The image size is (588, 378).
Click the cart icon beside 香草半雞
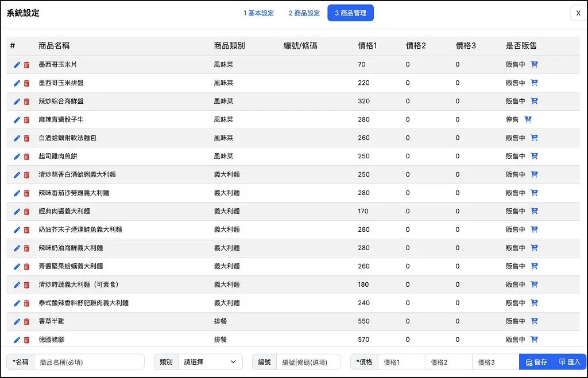tap(535, 321)
